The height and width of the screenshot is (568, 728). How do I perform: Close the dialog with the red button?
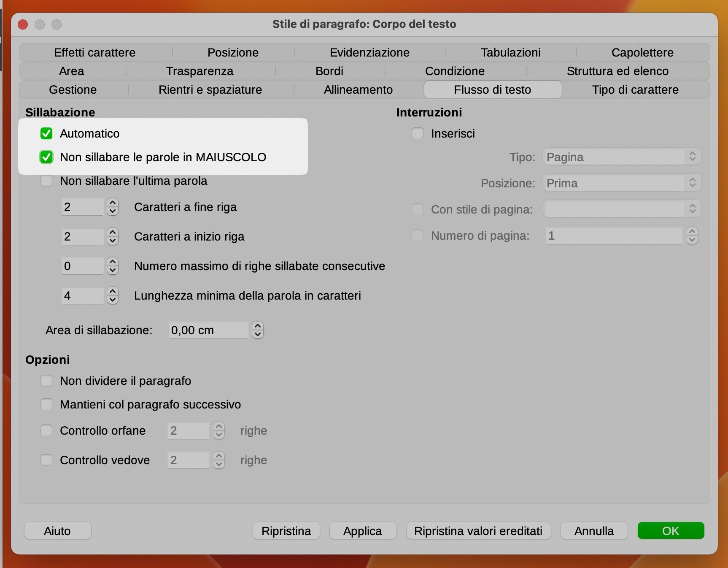click(23, 24)
